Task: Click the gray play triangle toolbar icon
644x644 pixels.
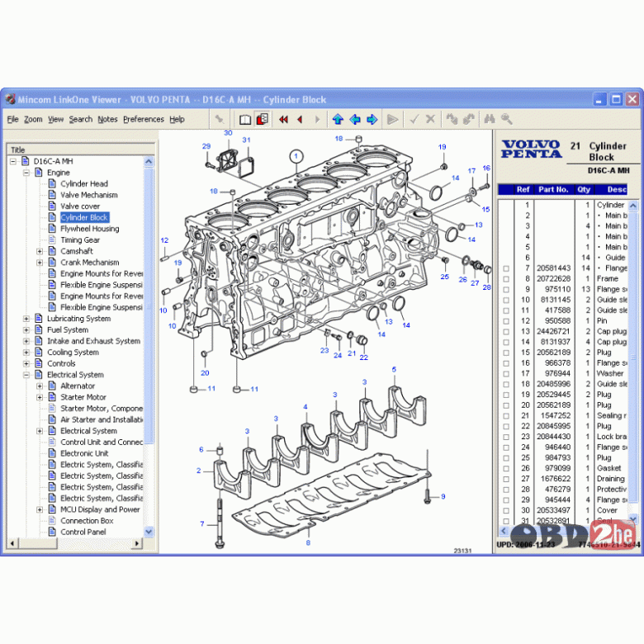Action: [393, 120]
